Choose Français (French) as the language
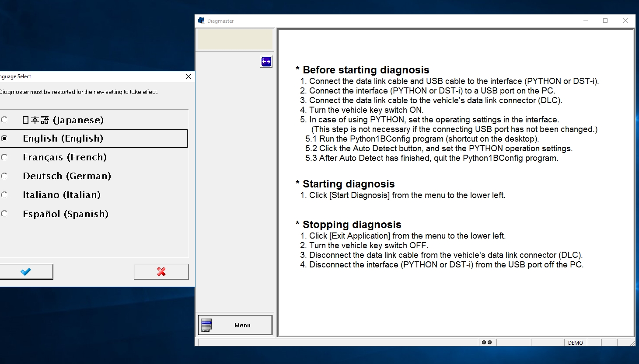 coord(4,157)
